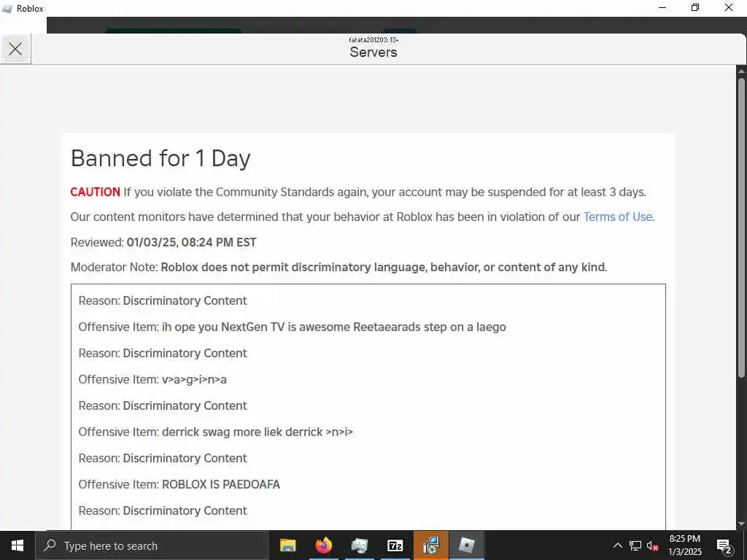Viewport: 747px width, 560px height.
Task: Show hidden system tray icons
Action: pos(617,545)
